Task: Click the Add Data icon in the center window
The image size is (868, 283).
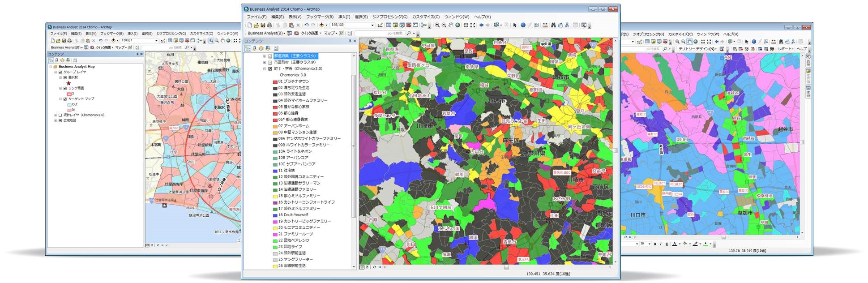Action: [321, 25]
